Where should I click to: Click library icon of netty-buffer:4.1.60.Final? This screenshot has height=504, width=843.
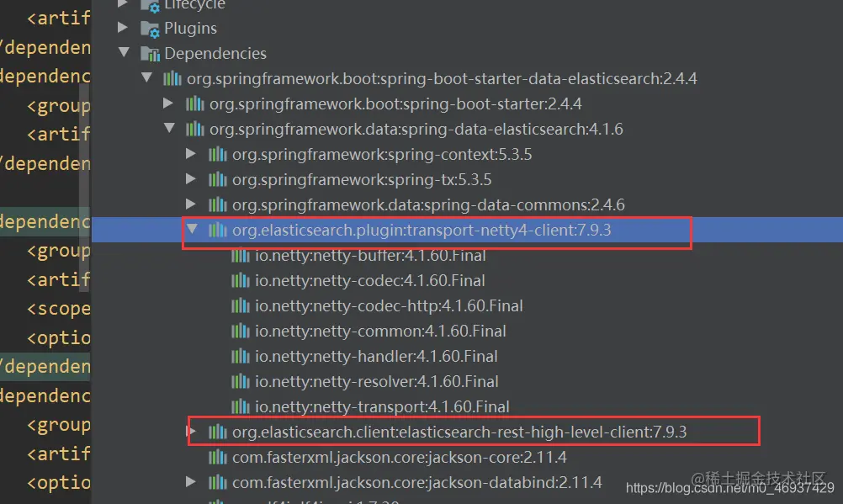[x=241, y=256]
